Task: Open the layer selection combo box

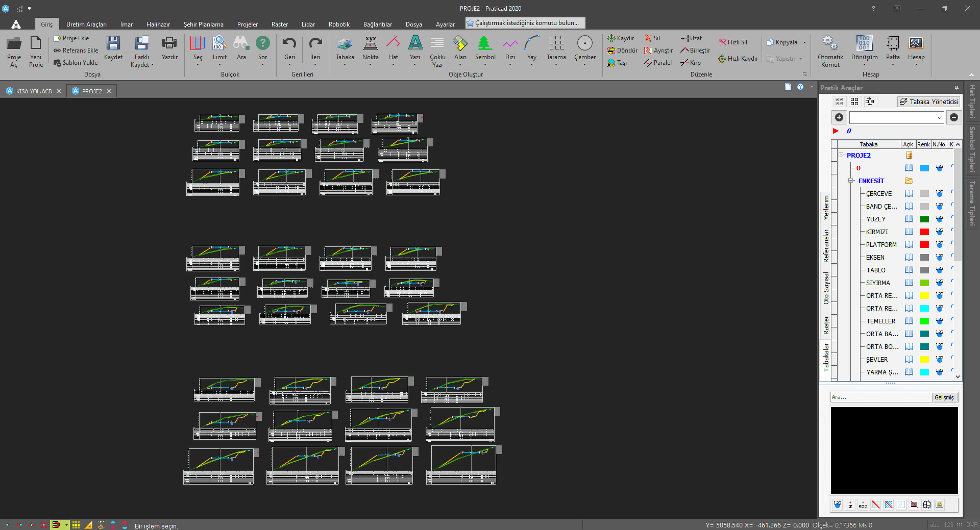Action: (896, 118)
